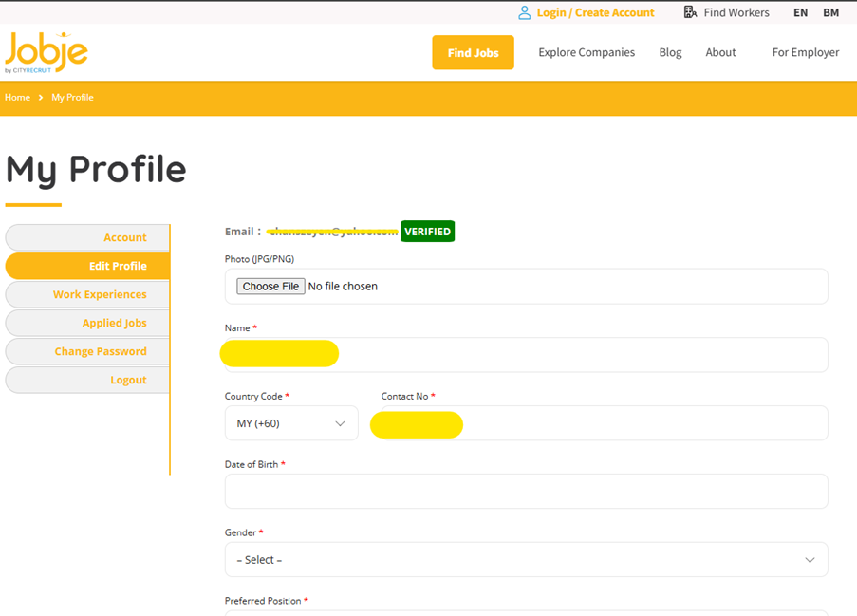
Task: Select the Work Experiences sidebar tab
Action: point(88,294)
